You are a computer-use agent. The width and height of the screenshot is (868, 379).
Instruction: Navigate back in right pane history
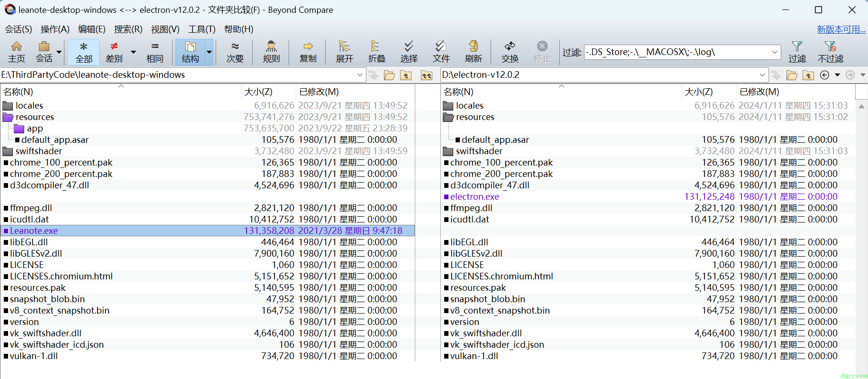825,75
